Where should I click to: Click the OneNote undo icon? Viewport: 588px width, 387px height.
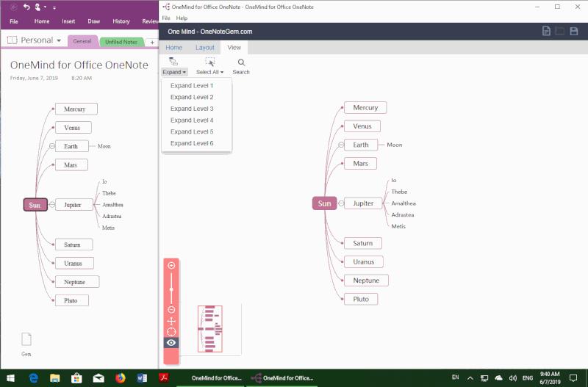coord(26,7)
